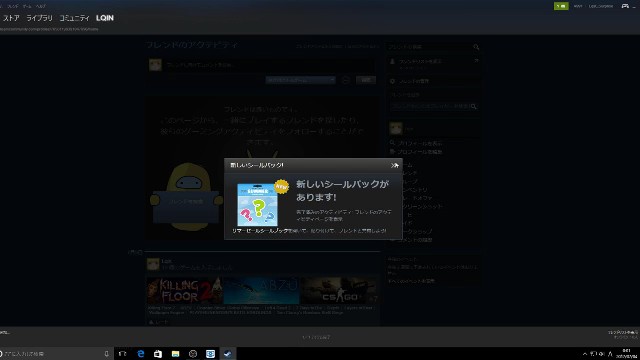Close the new sticker pack dialog

tap(395, 165)
